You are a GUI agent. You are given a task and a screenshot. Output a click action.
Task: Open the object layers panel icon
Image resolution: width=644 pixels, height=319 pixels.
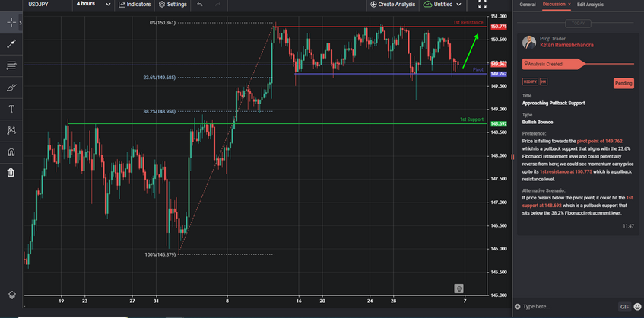12,295
